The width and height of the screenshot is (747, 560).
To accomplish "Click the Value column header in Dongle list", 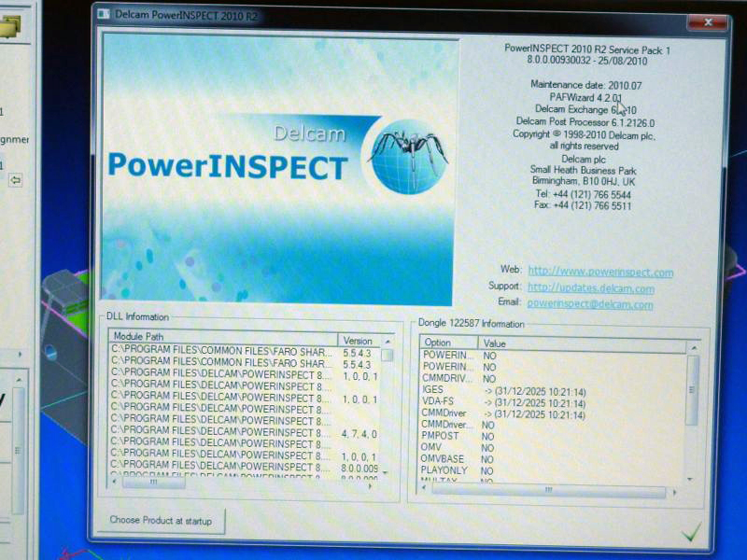I will pyautogui.click(x=582, y=343).
